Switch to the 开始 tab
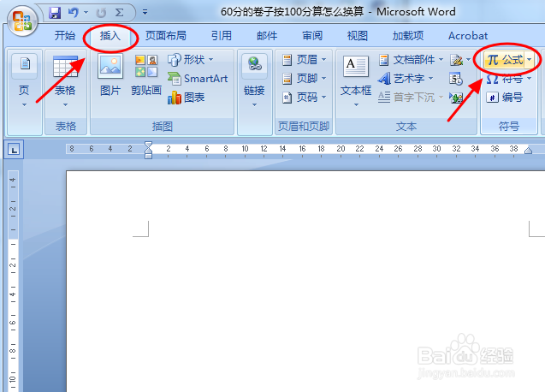This screenshot has height=392, width=545. (65, 35)
